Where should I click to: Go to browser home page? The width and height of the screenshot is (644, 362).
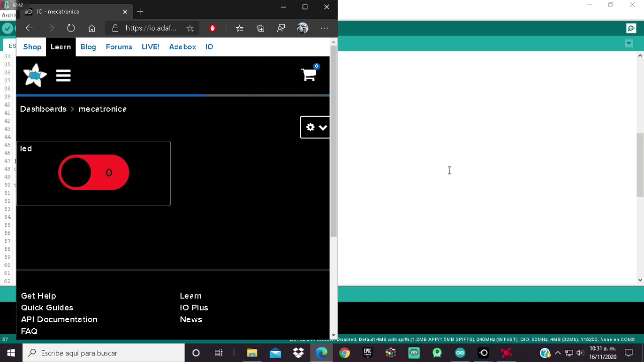coord(92,28)
